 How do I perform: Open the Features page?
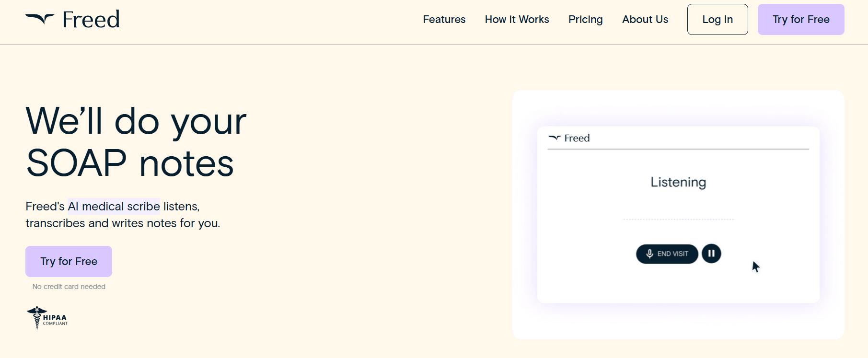(444, 20)
